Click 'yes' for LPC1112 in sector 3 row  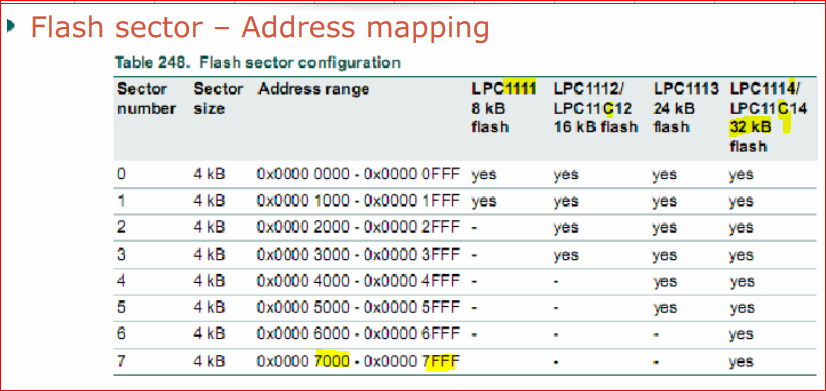(566, 256)
